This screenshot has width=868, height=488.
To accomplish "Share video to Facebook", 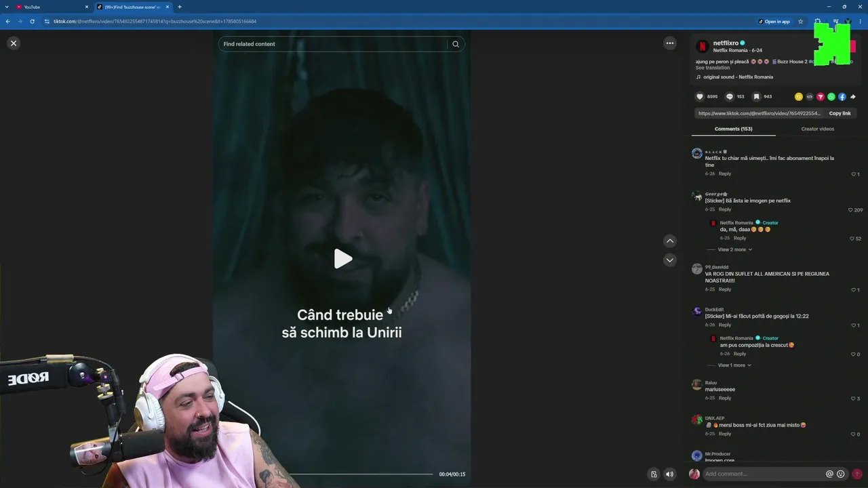I will [842, 97].
